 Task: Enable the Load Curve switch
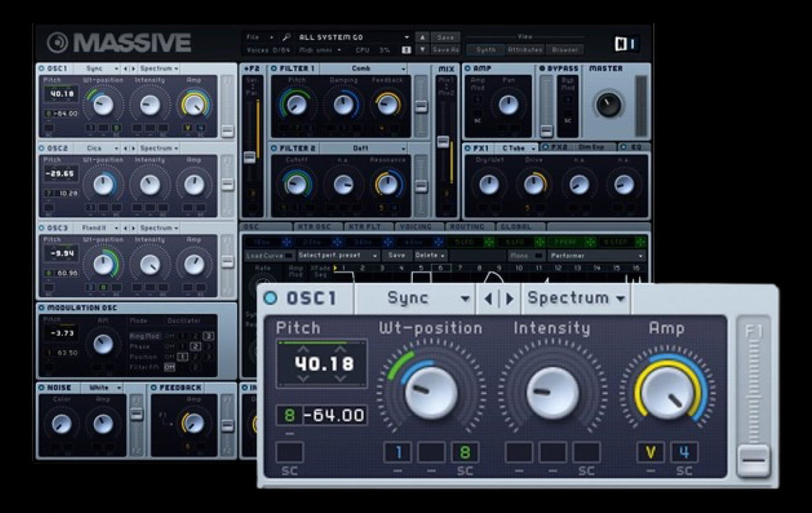288,255
